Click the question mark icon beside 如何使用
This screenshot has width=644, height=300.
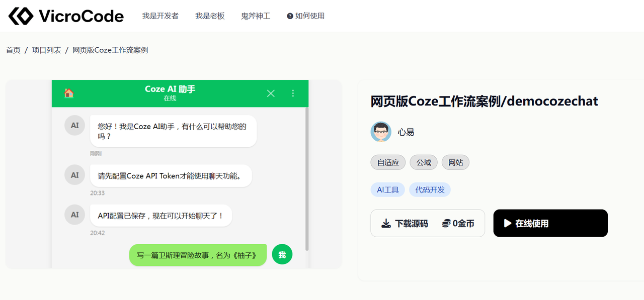pos(290,16)
